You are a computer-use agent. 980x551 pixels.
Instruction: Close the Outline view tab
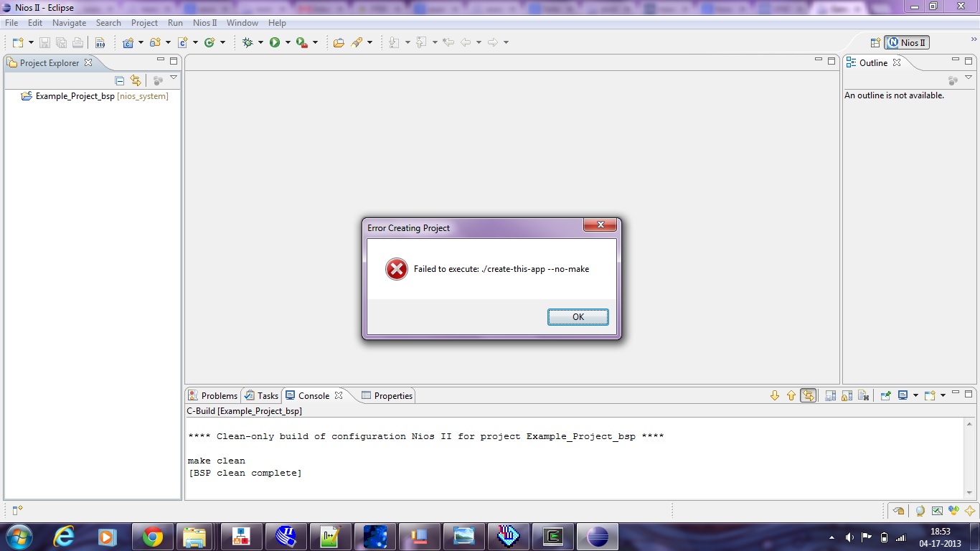pyautogui.click(x=897, y=62)
